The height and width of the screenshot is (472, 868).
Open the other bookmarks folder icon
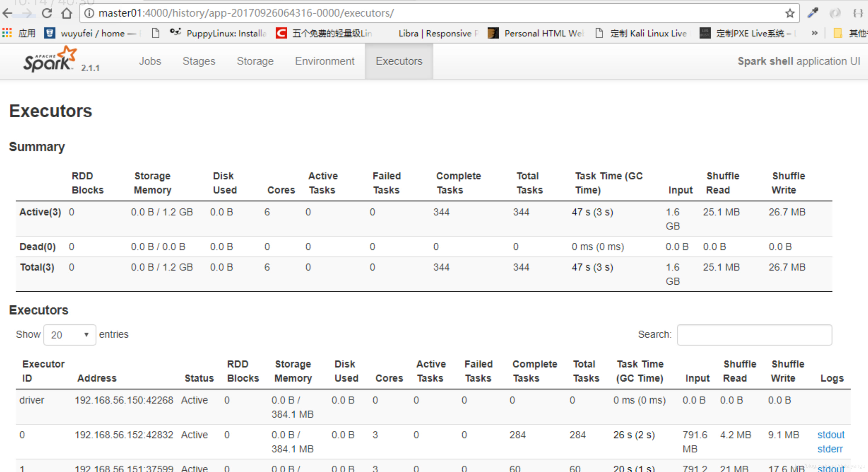838,33
